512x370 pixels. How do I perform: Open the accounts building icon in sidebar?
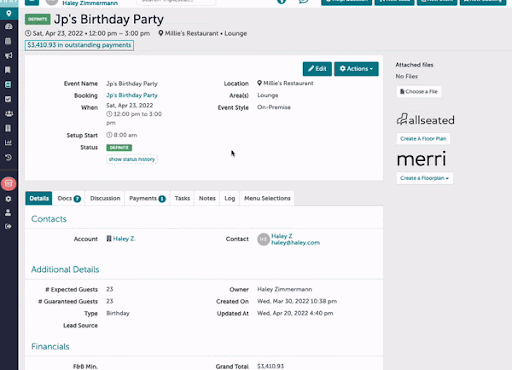click(x=8, y=128)
